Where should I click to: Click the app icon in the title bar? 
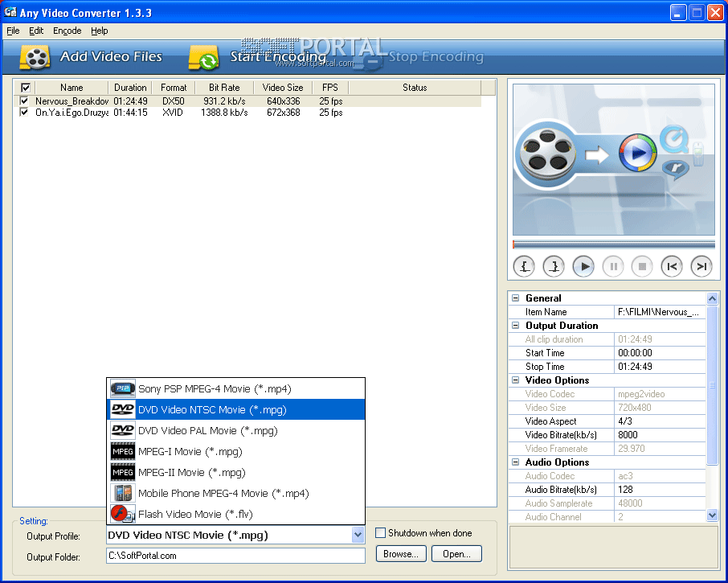(x=10, y=12)
